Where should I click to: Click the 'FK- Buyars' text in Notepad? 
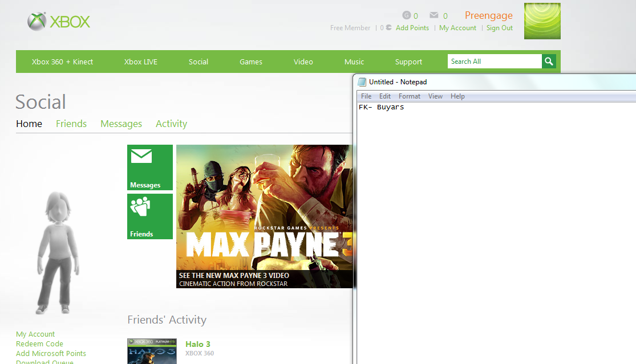tap(381, 107)
